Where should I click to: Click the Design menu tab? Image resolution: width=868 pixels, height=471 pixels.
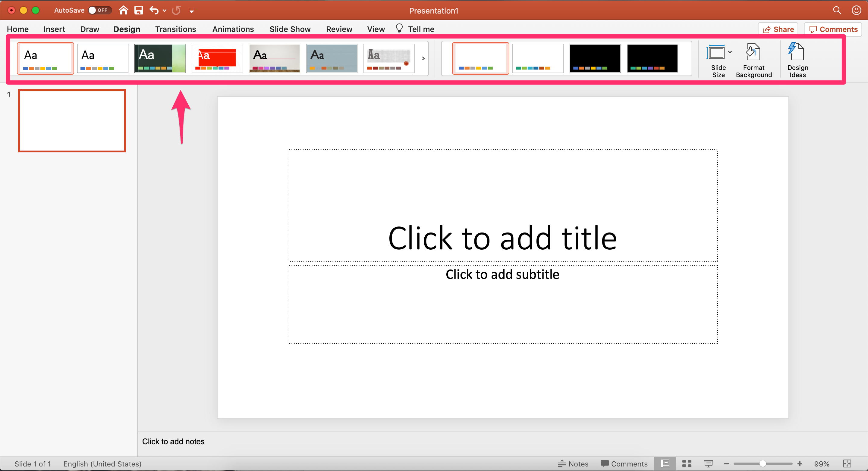pyautogui.click(x=127, y=28)
